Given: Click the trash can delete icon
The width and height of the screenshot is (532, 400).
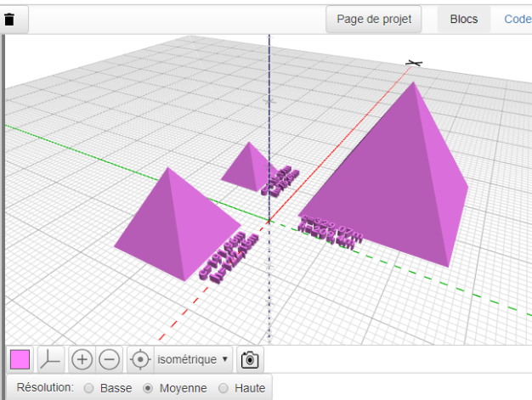Looking at the screenshot, I should 9,20.
